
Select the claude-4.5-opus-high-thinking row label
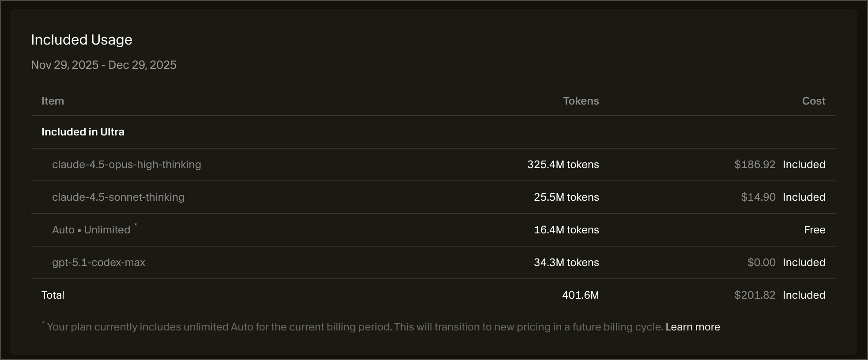point(126,165)
